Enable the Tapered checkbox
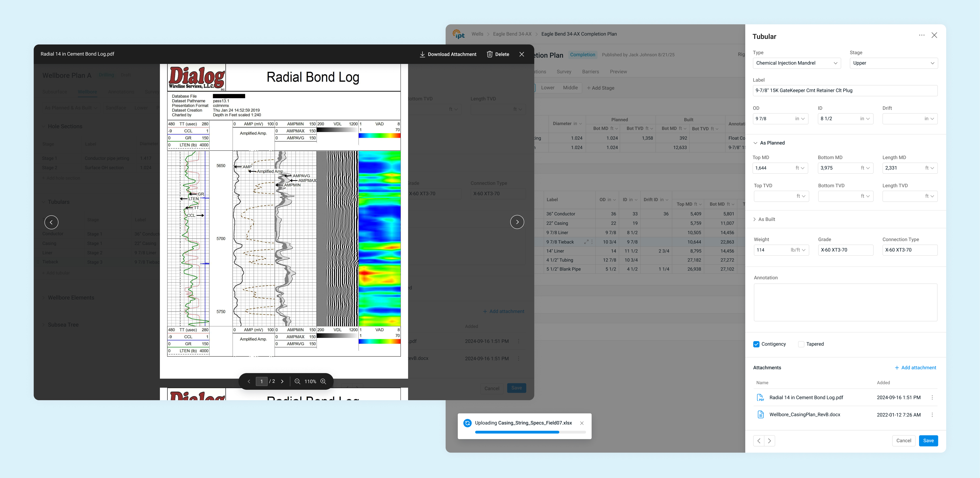The height and width of the screenshot is (478, 980). coord(801,344)
